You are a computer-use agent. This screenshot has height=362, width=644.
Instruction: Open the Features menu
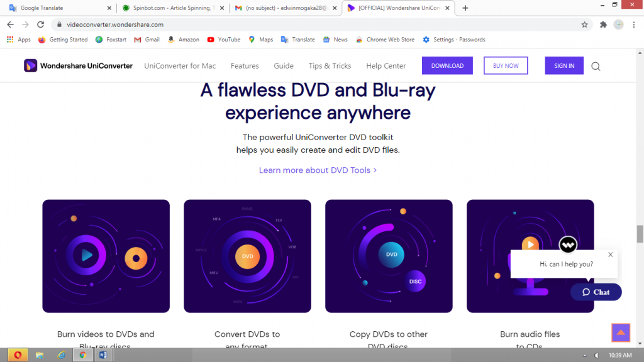pos(245,65)
